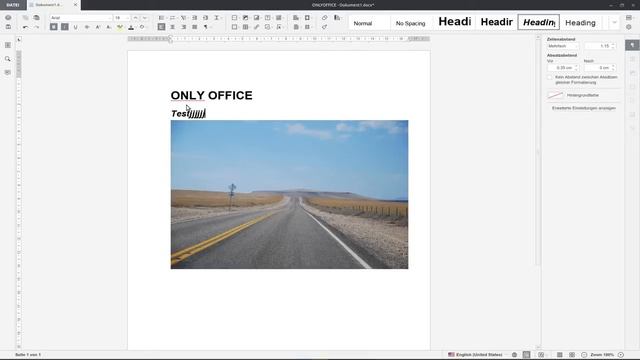Apply the No Spacing style
The height and width of the screenshot is (360, 640).
(411, 23)
